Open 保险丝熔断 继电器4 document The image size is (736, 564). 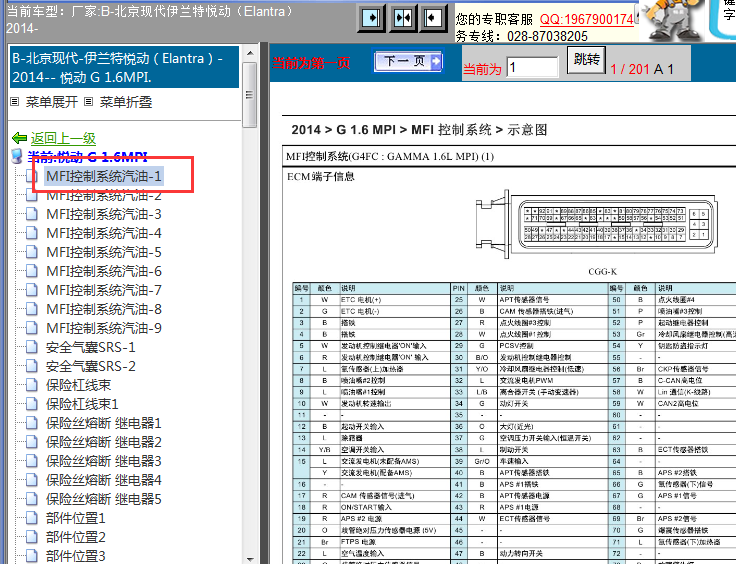[x=104, y=480]
